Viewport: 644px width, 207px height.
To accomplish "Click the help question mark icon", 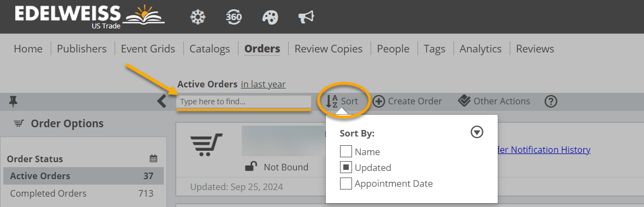I will click(551, 102).
